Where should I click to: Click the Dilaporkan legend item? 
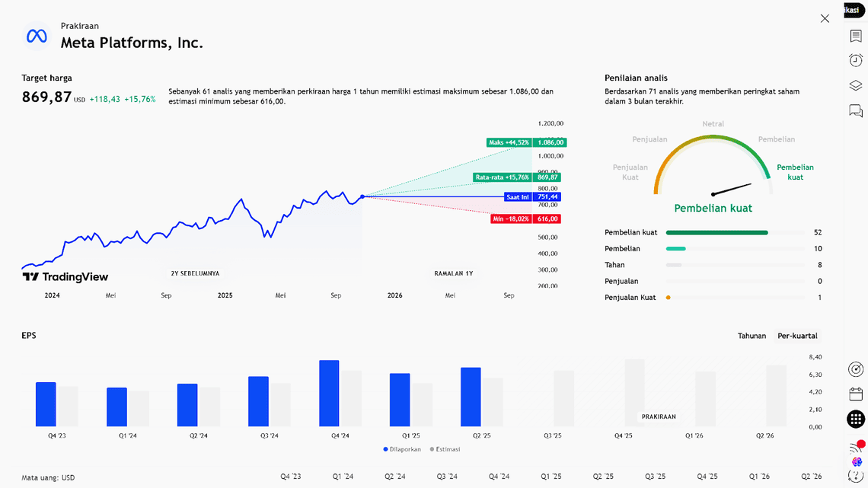point(401,449)
